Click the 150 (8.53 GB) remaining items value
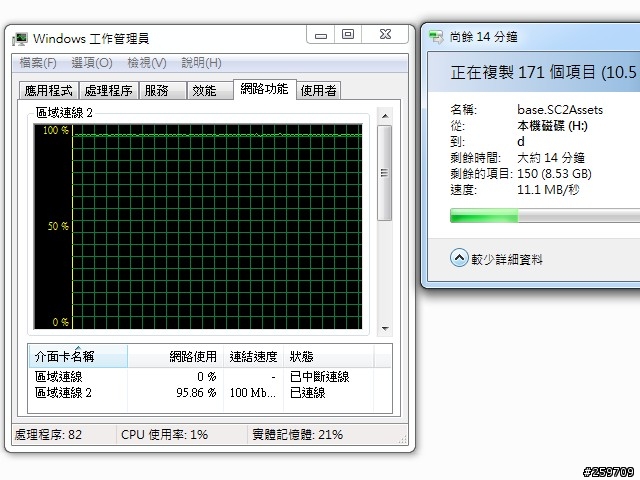The height and width of the screenshot is (480, 640). click(554, 173)
